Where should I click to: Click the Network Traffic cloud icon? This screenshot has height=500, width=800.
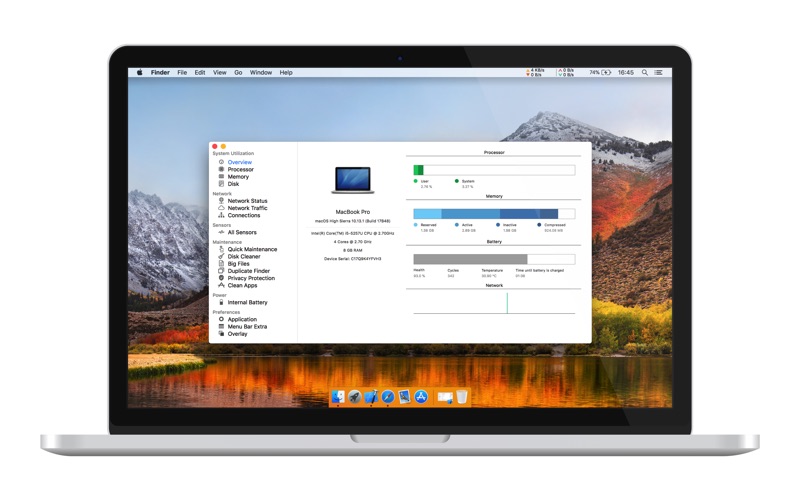[221, 208]
